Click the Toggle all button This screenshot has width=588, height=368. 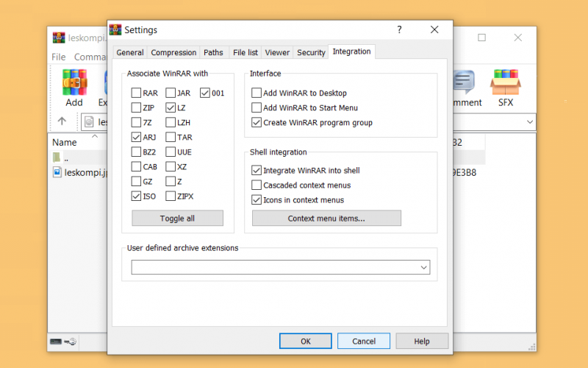pos(177,218)
